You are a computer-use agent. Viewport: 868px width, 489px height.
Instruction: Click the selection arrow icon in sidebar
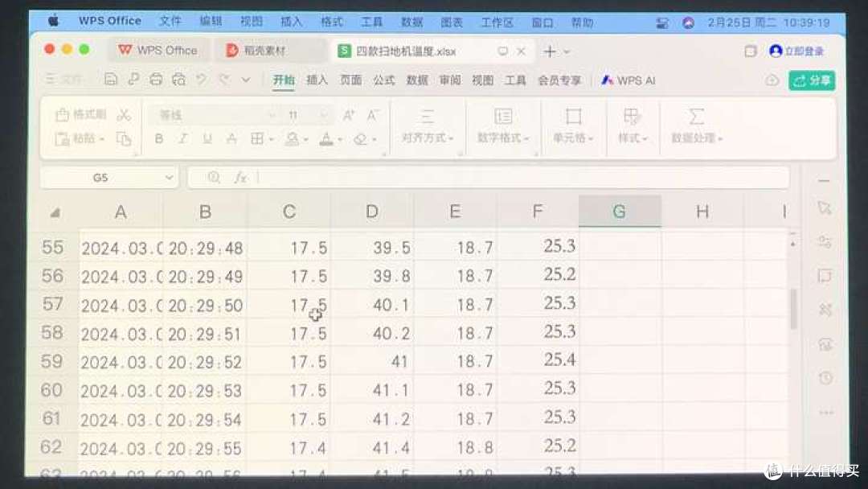[825, 208]
